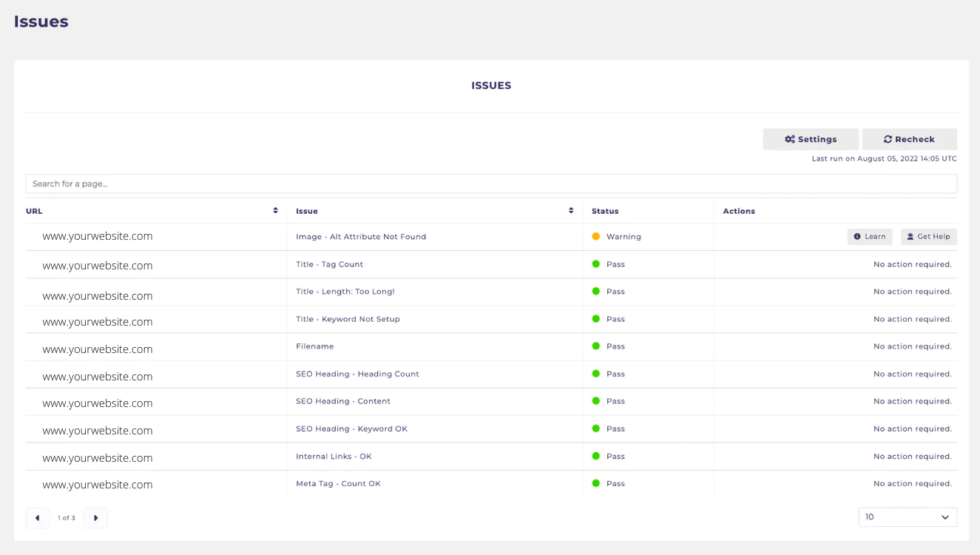
Task: Click the green Pass dot for Title - Tag Count
Action: click(x=596, y=263)
